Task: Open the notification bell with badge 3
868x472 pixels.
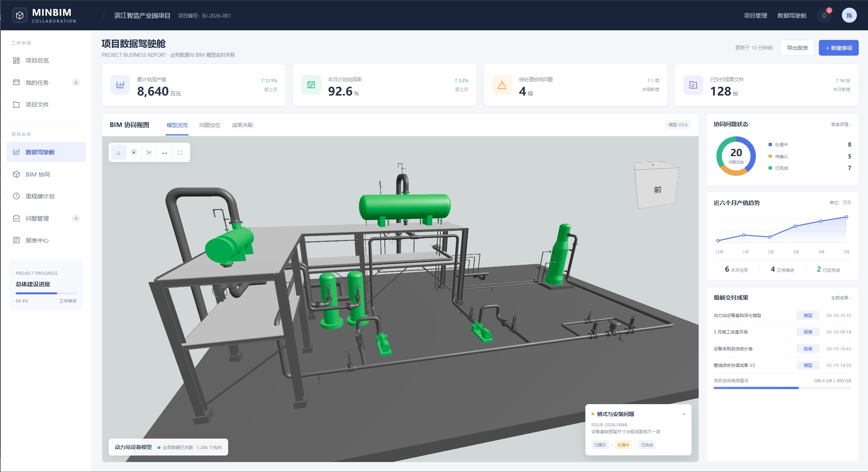Action: 824,15
